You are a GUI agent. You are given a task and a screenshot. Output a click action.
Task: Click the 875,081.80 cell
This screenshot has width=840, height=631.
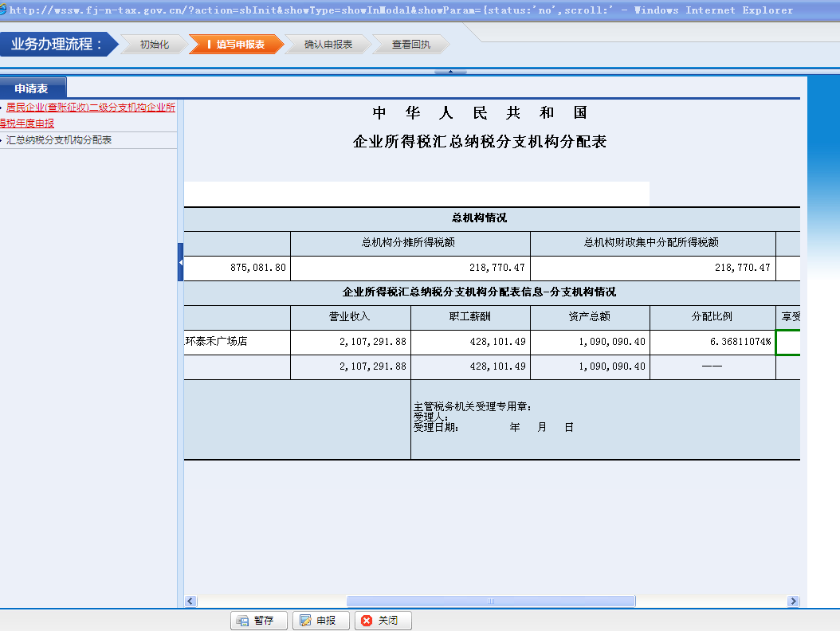click(237, 268)
